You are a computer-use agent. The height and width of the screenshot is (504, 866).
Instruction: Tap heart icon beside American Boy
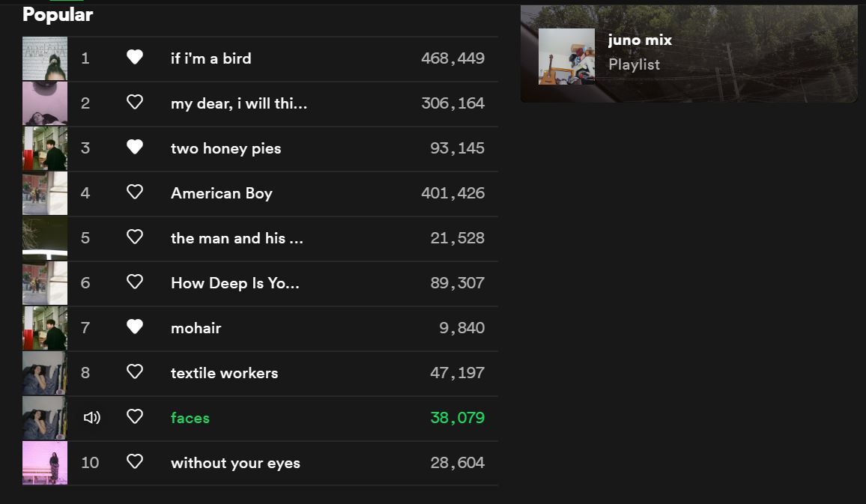click(135, 192)
